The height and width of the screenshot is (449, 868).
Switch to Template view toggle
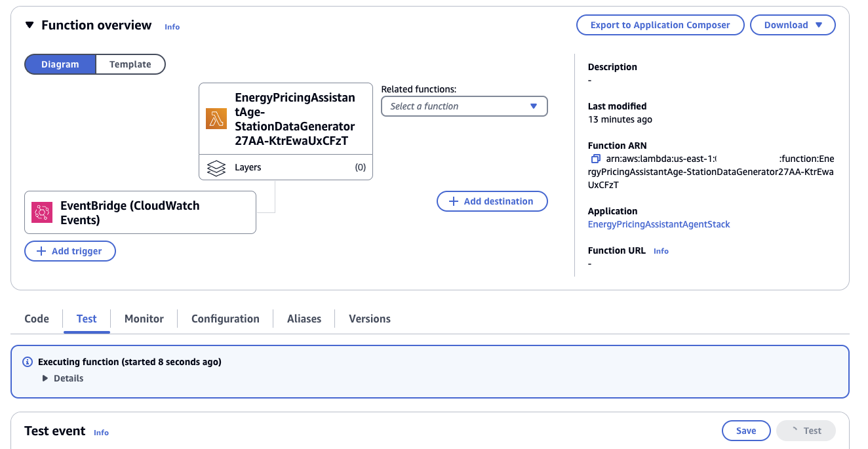130,64
